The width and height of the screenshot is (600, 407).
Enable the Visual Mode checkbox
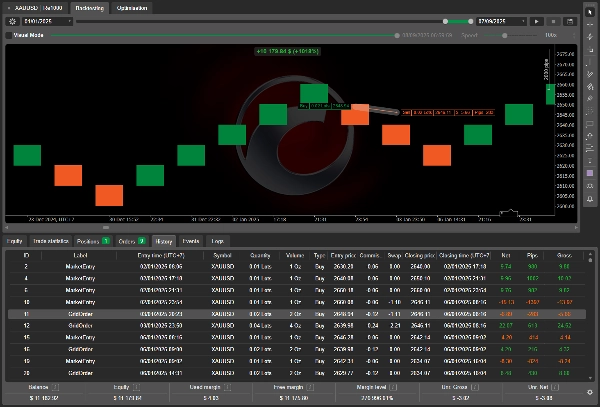pos(10,35)
